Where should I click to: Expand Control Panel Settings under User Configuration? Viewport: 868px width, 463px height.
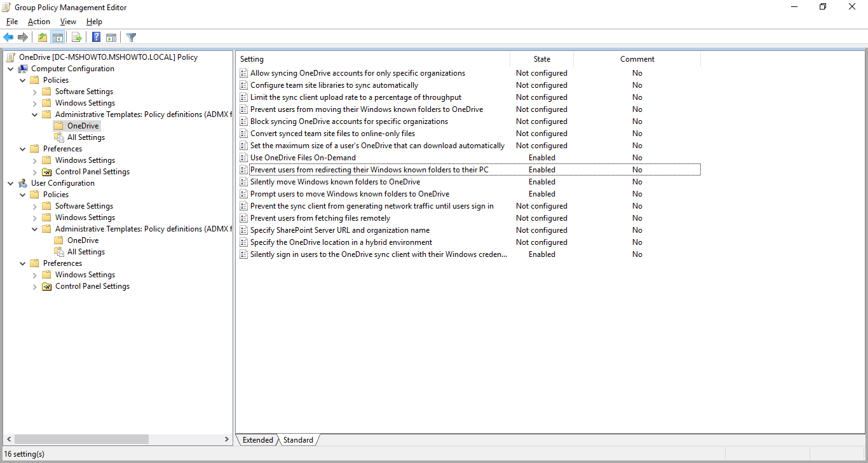34,286
